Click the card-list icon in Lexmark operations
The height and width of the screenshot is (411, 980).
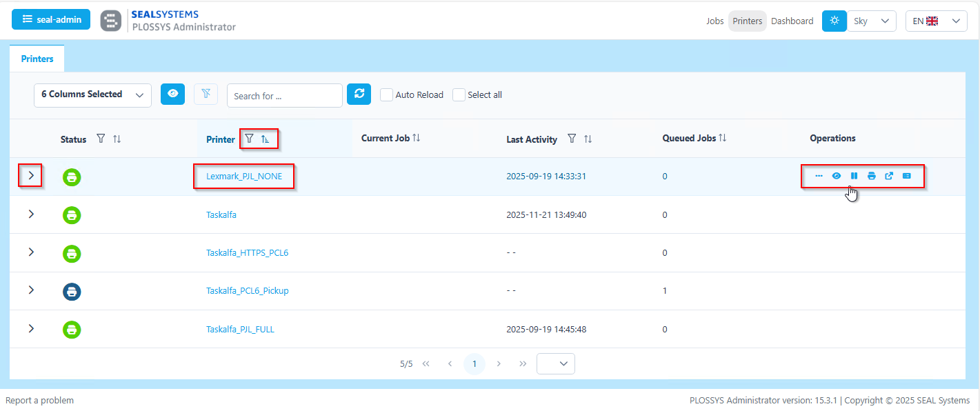pos(907,176)
